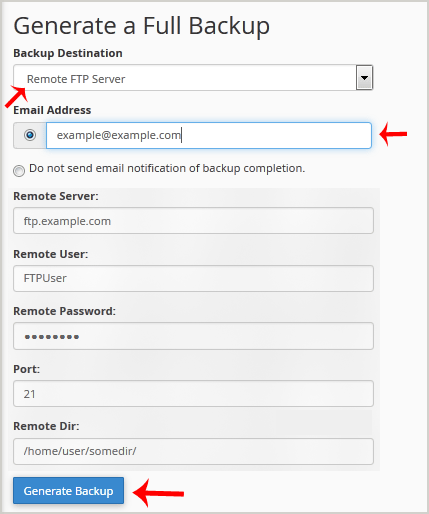
Task: Focus the Remote Password field
Action: click(193, 336)
